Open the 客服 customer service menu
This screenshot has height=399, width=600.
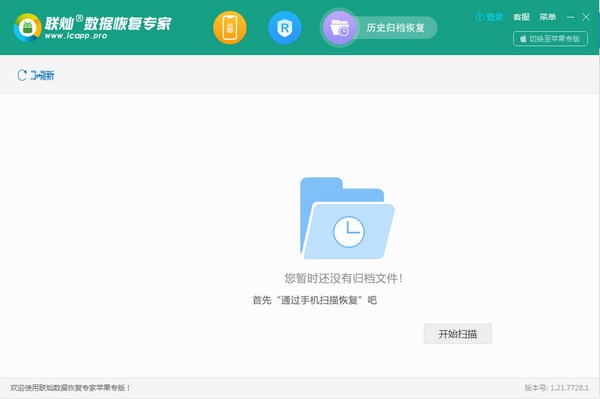(x=522, y=17)
